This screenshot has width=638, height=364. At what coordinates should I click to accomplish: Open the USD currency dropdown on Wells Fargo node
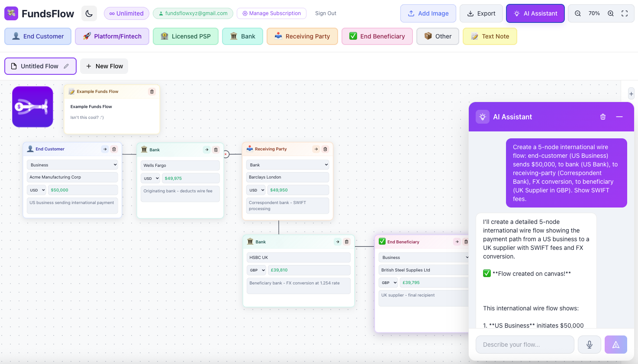[x=150, y=178]
